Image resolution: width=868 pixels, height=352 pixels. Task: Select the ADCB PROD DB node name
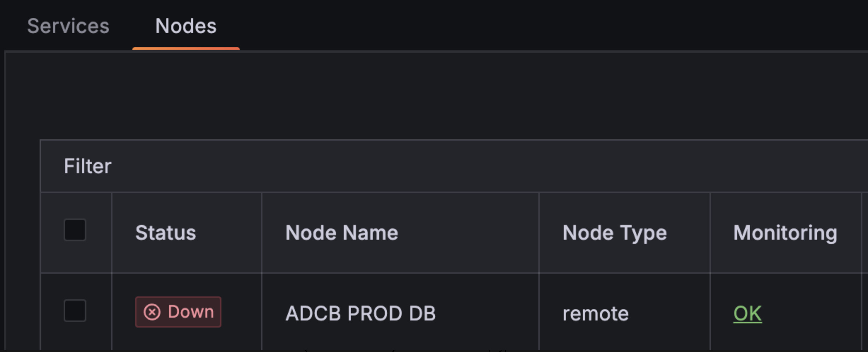pyautogui.click(x=360, y=313)
